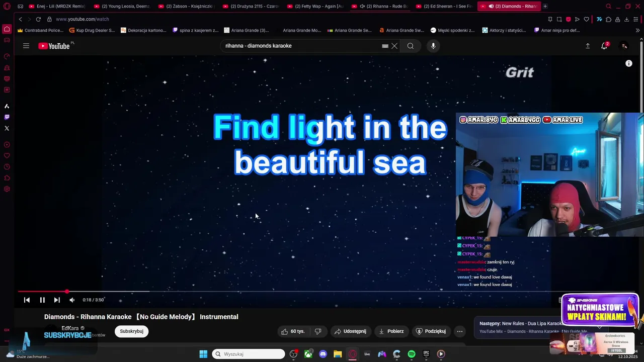This screenshot has height=362, width=644.
Task: Switch to the Young Leosia tab
Action: point(122,6)
